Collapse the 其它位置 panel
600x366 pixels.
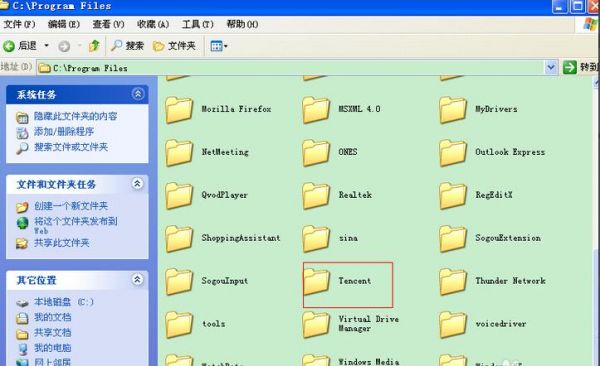[x=137, y=279]
